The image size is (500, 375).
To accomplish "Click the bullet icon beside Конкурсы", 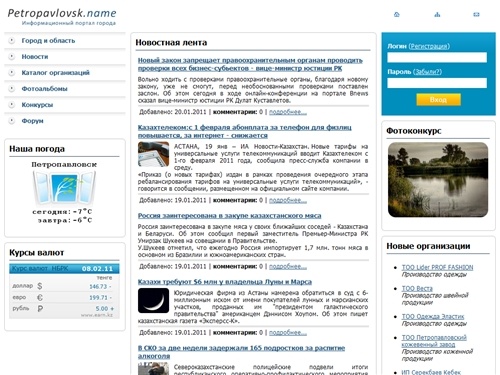I will point(12,105).
